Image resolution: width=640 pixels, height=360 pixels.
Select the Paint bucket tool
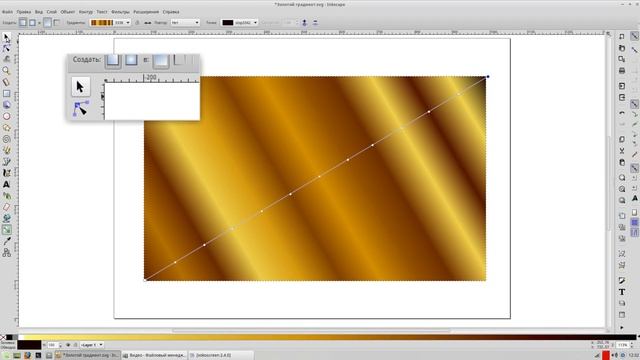click(7, 219)
